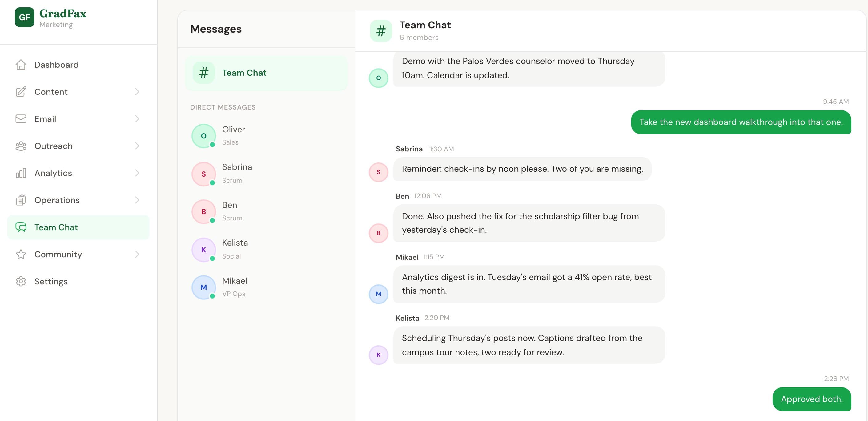
Task: Open the Email menu item
Action: coord(78,119)
